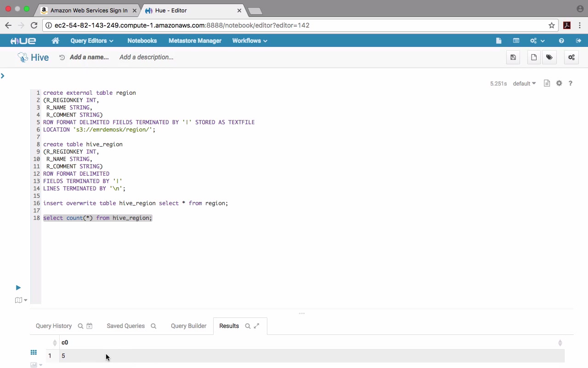Open Metastore Manager
This screenshot has height=368, width=588.
[195, 40]
